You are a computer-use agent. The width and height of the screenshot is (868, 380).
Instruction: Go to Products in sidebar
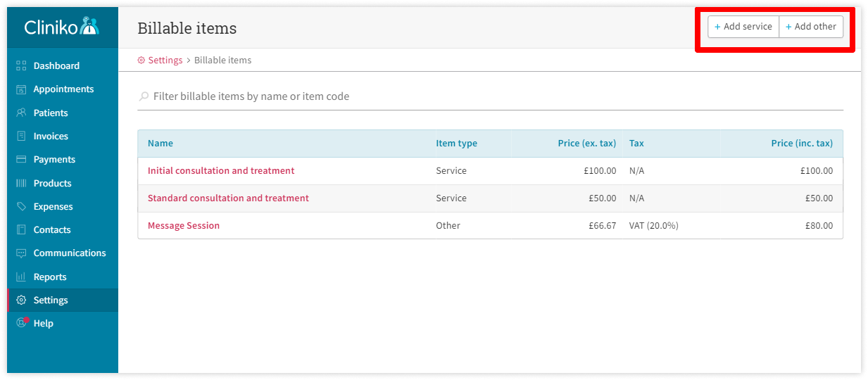53,183
